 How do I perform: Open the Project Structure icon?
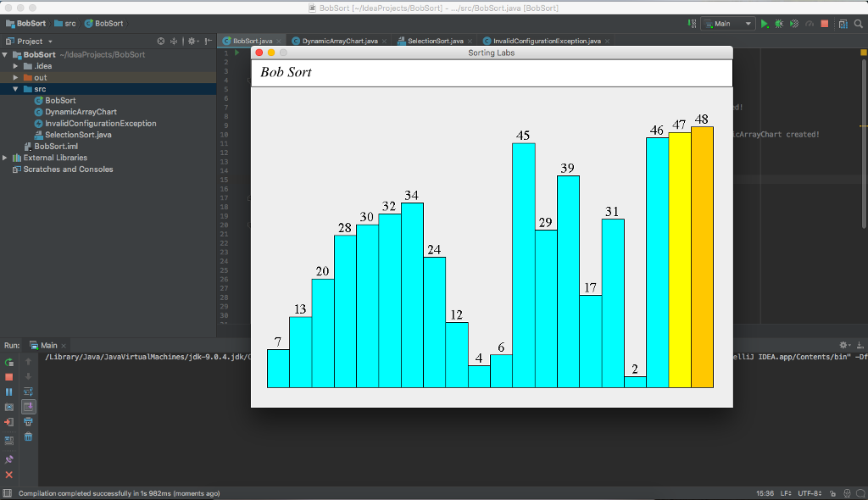pos(843,24)
